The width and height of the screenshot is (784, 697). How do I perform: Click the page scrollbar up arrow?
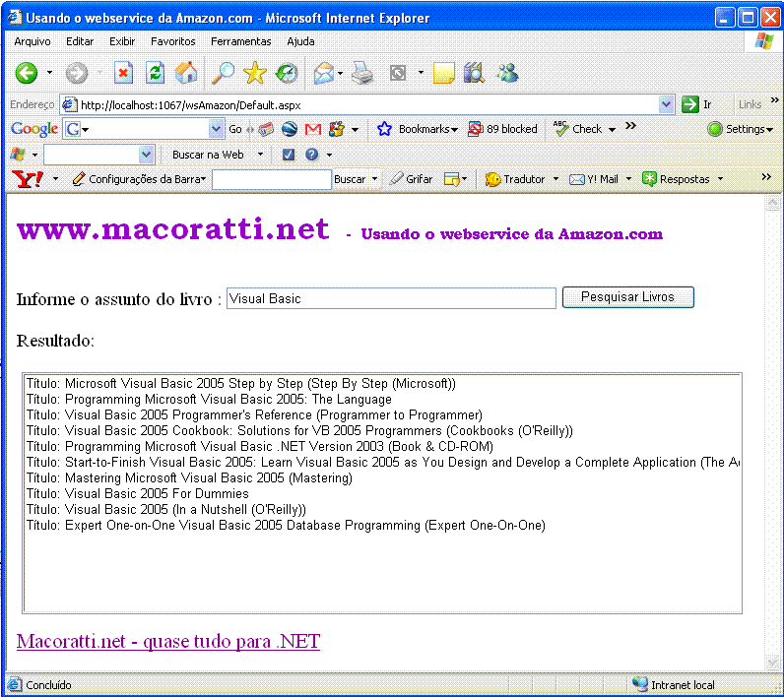[772, 203]
